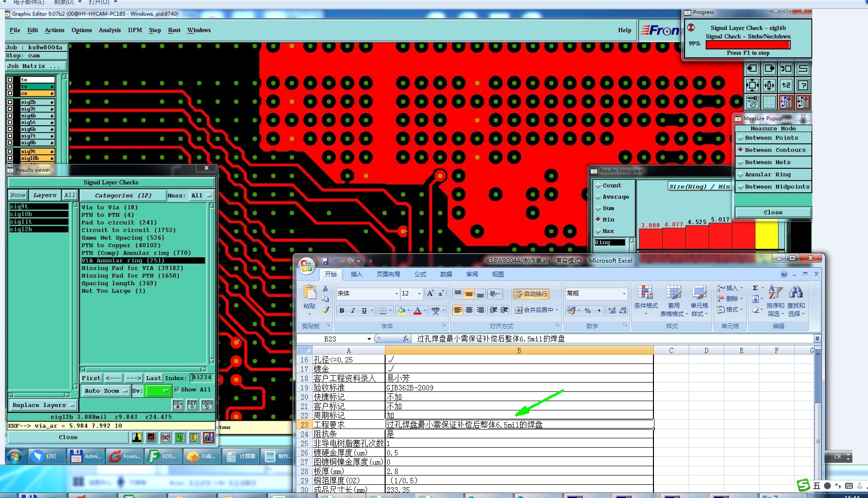Click the zoom home fit-all icon

[x=752, y=86]
